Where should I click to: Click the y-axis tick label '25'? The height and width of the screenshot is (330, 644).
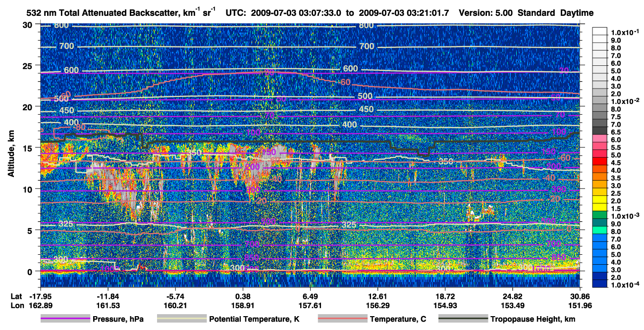(29, 66)
